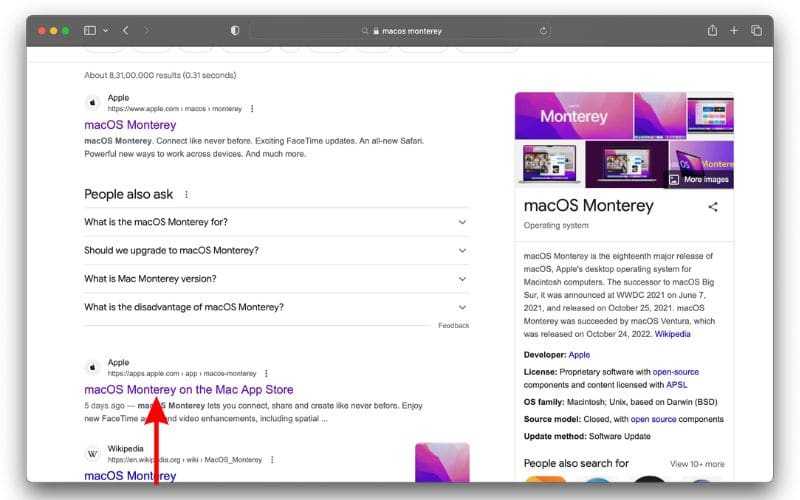
Task: Expand "What is the macOS Monterey for?"
Action: coord(462,222)
